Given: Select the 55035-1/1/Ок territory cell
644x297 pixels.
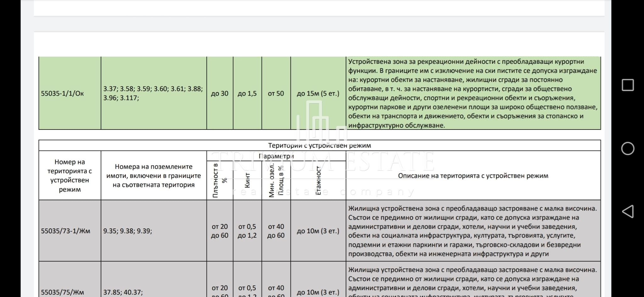Looking at the screenshot, I should pyautogui.click(x=63, y=93).
